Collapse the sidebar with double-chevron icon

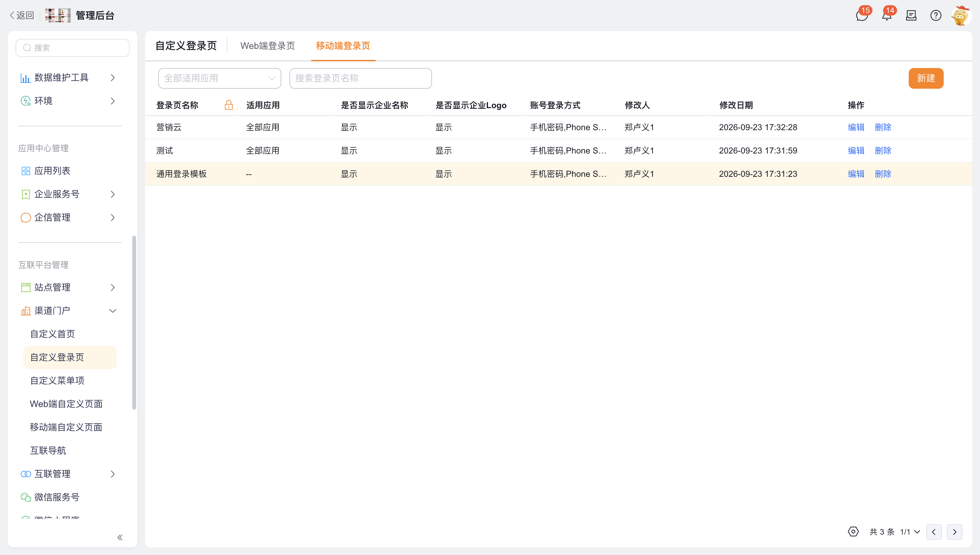[x=120, y=538]
